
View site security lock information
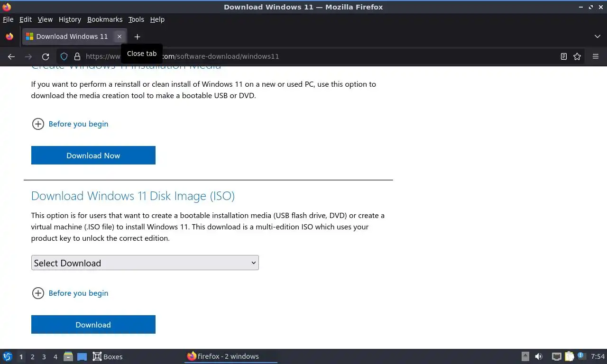(77, 56)
